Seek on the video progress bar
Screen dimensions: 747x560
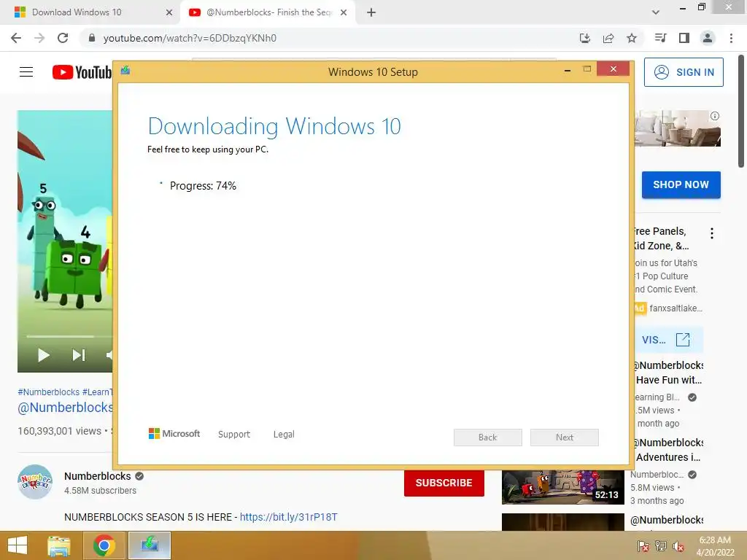tap(69, 336)
